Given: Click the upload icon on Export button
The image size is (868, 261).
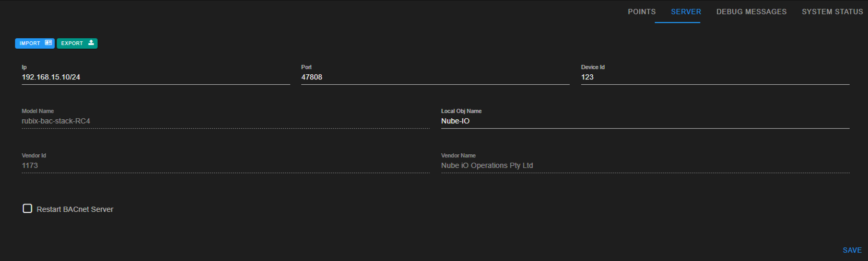Looking at the screenshot, I should click(91, 43).
